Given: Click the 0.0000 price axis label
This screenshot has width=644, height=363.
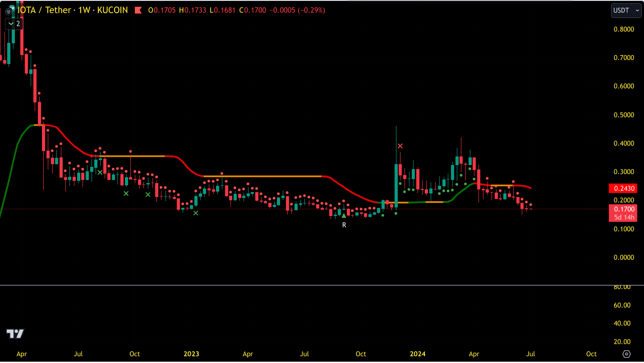Looking at the screenshot, I should pyautogui.click(x=624, y=257).
